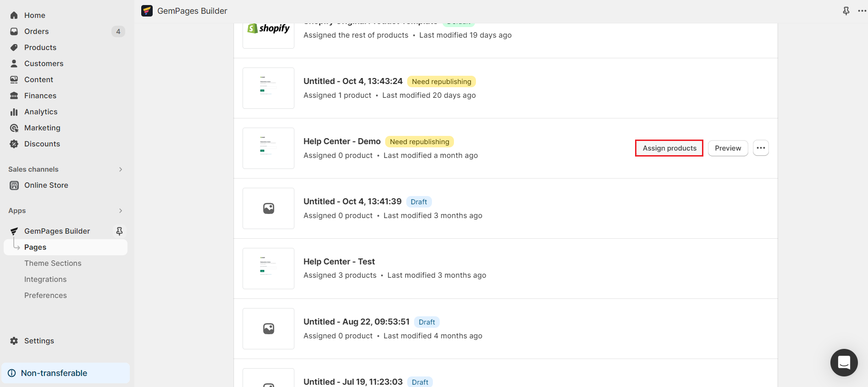Viewport: 868px width, 387px height.
Task: Click the Products tag icon
Action: pos(14,47)
